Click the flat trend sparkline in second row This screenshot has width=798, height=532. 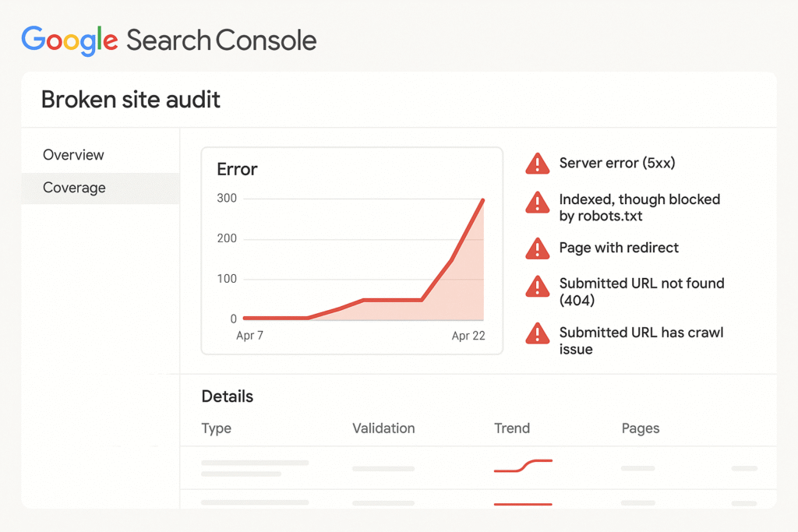point(523,504)
